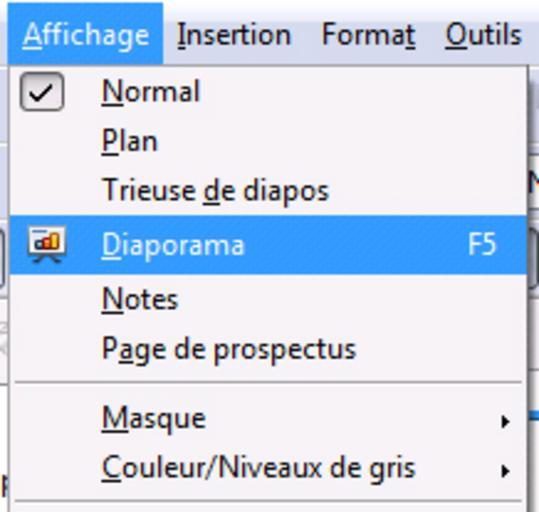
Task: Switch to the Notes view
Action: [268, 299]
